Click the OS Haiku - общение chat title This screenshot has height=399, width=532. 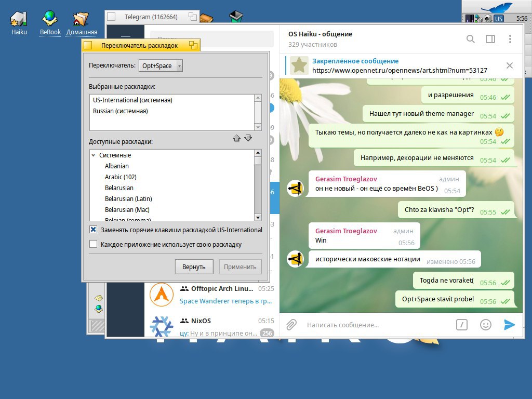320,34
